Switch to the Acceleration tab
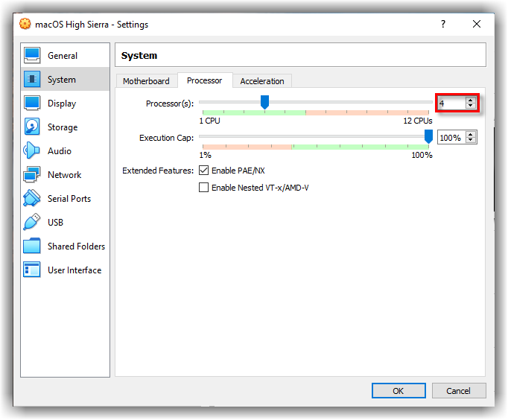The height and width of the screenshot is (420, 508). click(x=261, y=81)
